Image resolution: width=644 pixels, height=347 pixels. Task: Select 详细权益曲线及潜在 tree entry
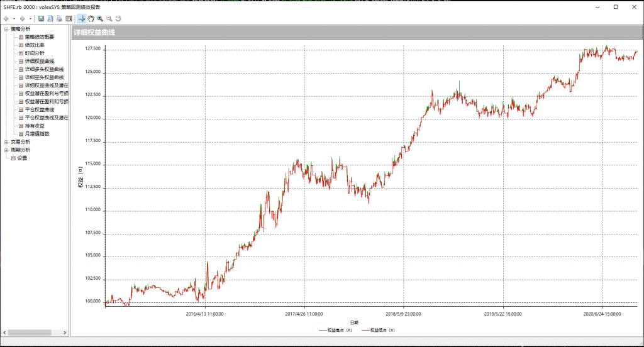click(47, 85)
